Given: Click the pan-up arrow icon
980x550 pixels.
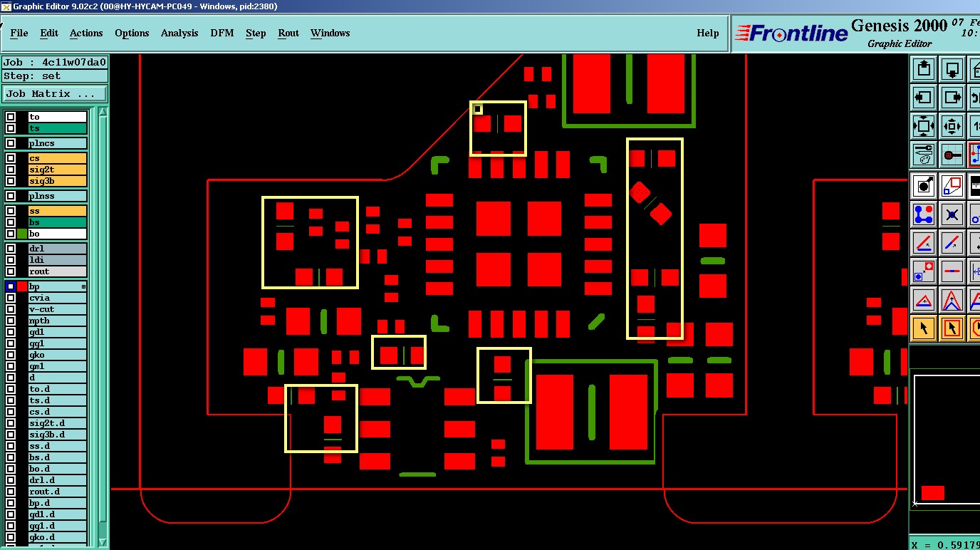Looking at the screenshot, I should click(x=924, y=70).
